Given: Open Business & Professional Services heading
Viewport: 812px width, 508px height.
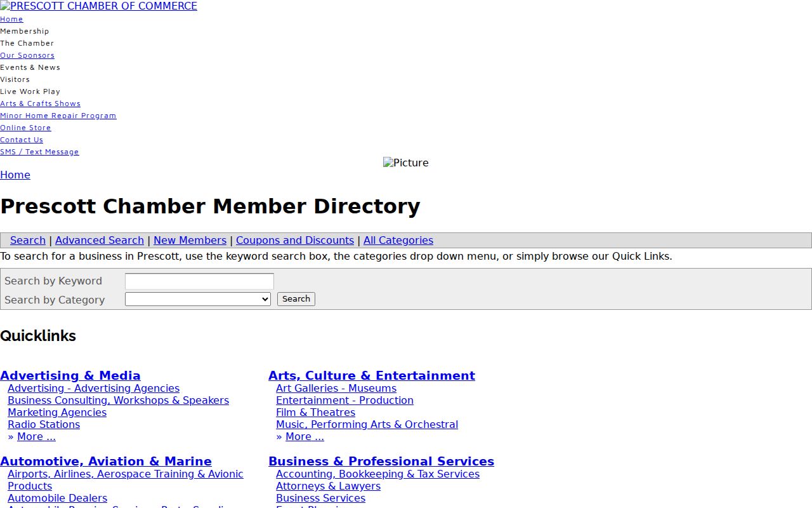Looking at the screenshot, I should coord(381,462).
